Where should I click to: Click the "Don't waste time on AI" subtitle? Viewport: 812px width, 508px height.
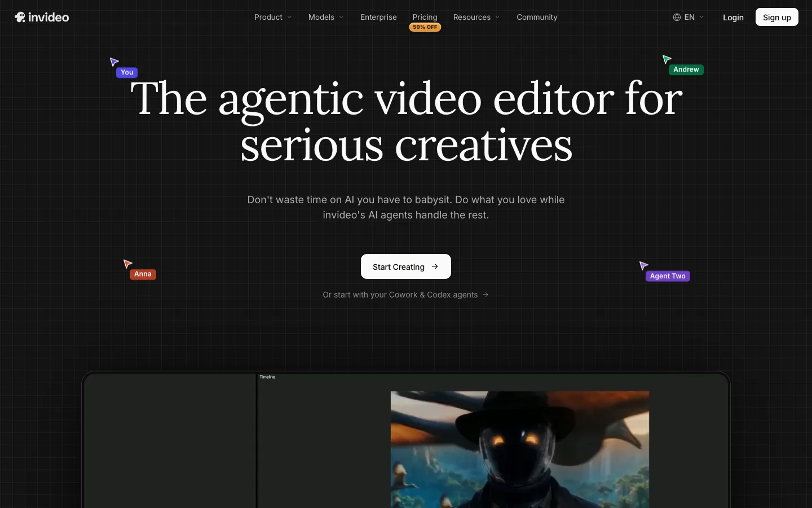tap(406, 207)
